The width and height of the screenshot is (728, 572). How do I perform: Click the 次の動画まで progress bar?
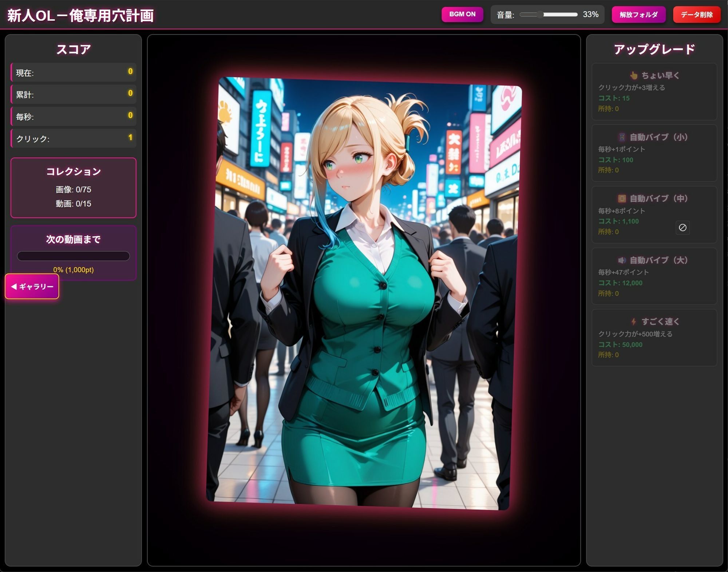(x=74, y=256)
